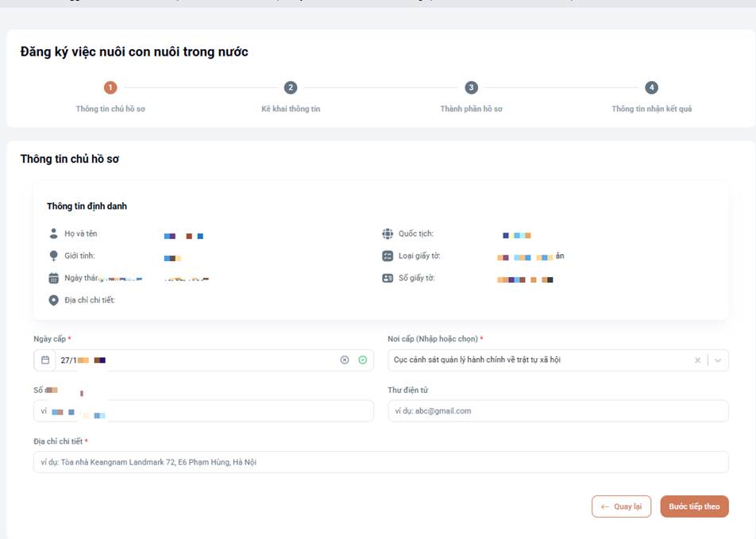Click the calendar icon in Ngày cấp field

[45, 360]
